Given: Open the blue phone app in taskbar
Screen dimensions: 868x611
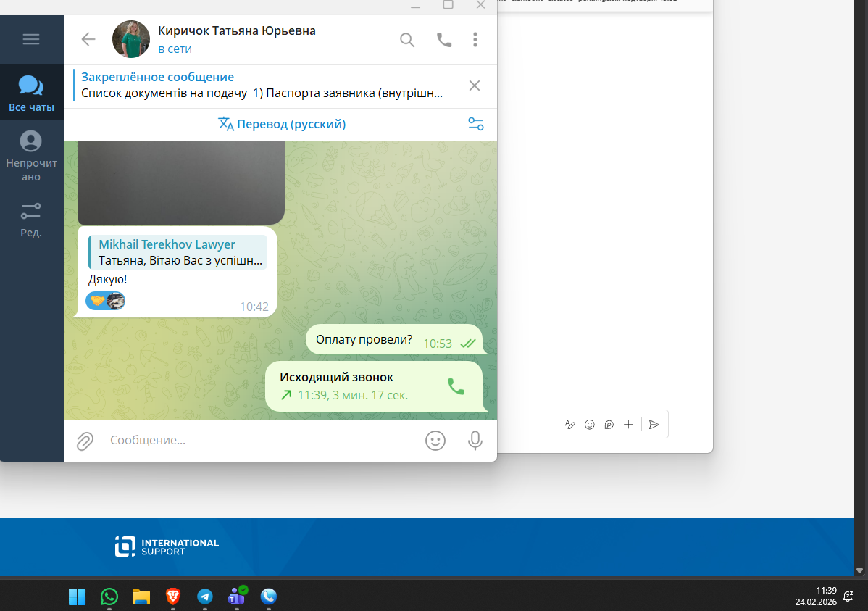Looking at the screenshot, I should pos(269,597).
